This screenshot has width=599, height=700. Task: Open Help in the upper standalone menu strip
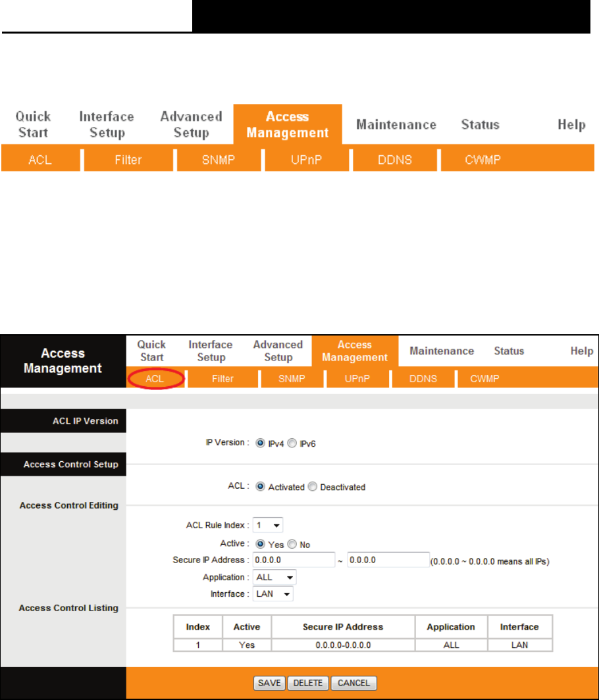(571, 124)
